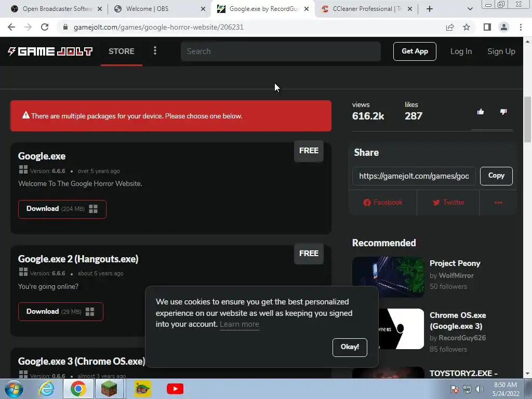Click the Chrome taskbar icon
Screen dimensions: 532x399
coord(78,389)
